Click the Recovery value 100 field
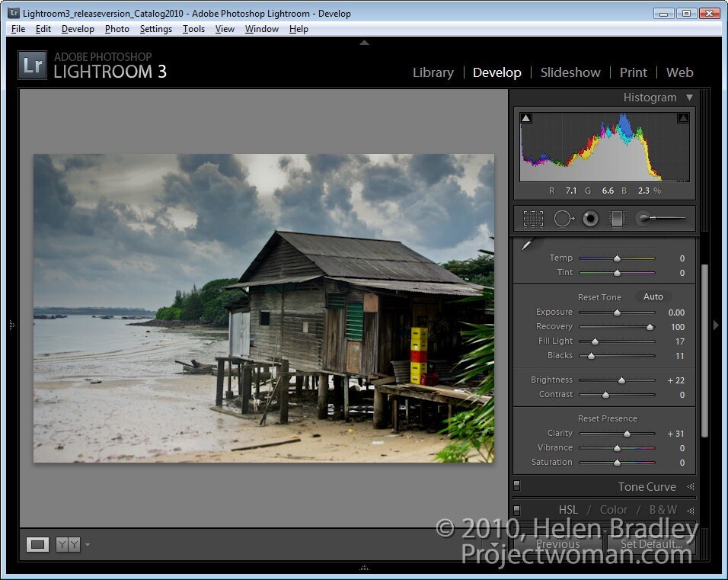Viewport: 728px width, 580px height. pyautogui.click(x=678, y=327)
